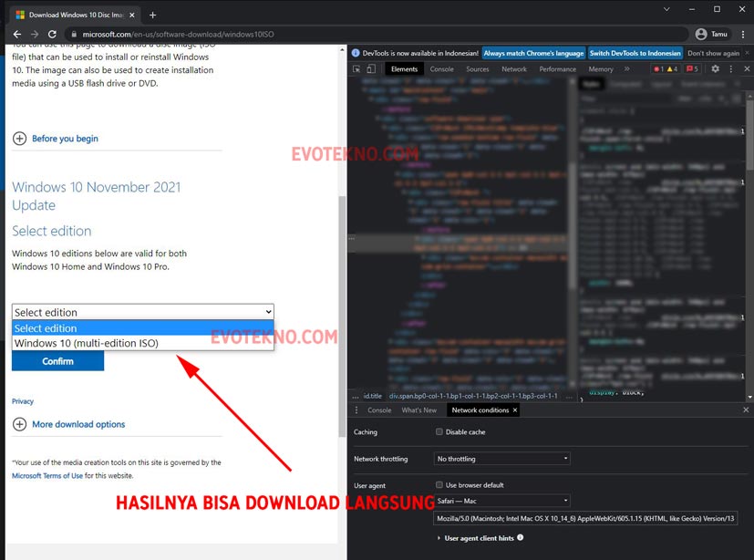The height and width of the screenshot is (560, 754).
Task: Click the blue Confirm button
Action: (57, 361)
